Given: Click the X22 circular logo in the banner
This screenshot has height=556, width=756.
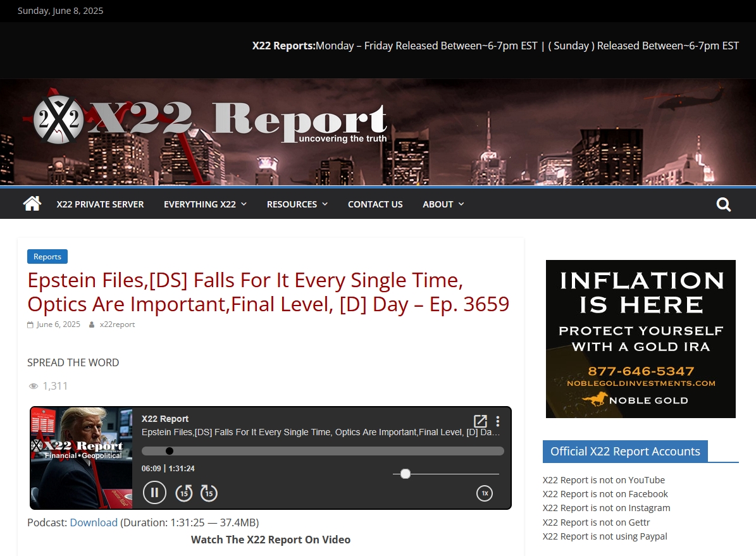Looking at the screenshot, I should 58,120.
